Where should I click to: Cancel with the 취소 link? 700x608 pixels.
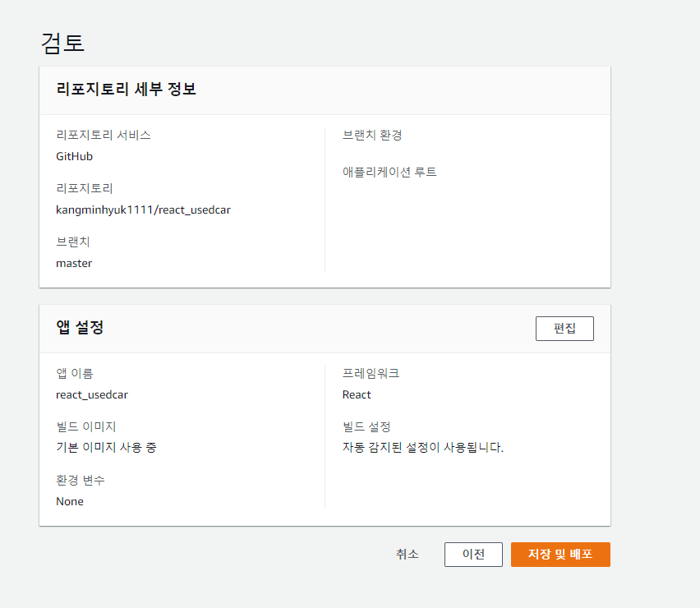click(x=408, y=555)
